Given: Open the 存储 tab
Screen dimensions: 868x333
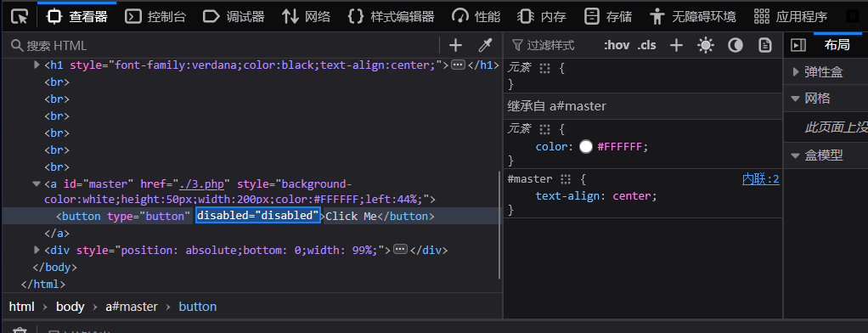Looking at the screenshot, I should point(608,17).
